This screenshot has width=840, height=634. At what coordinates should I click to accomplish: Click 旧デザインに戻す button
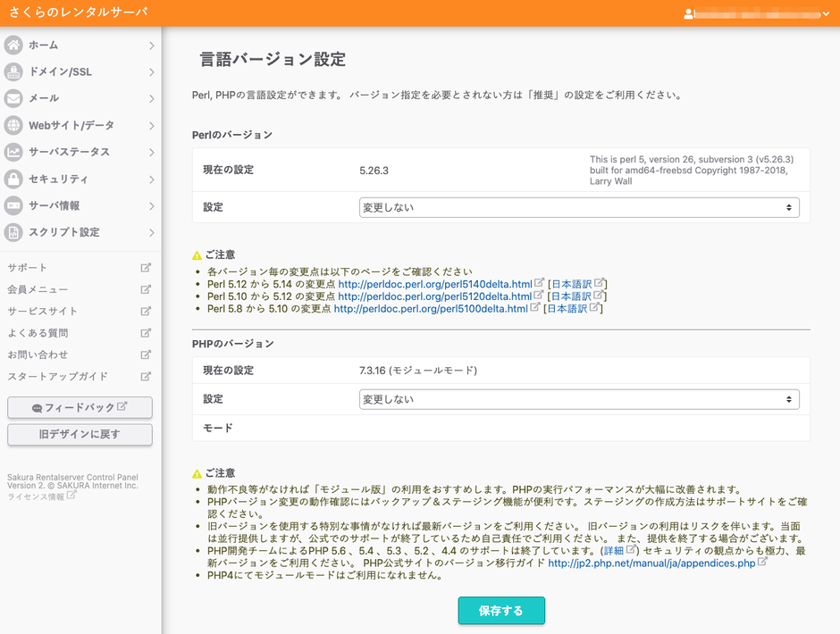80,435
